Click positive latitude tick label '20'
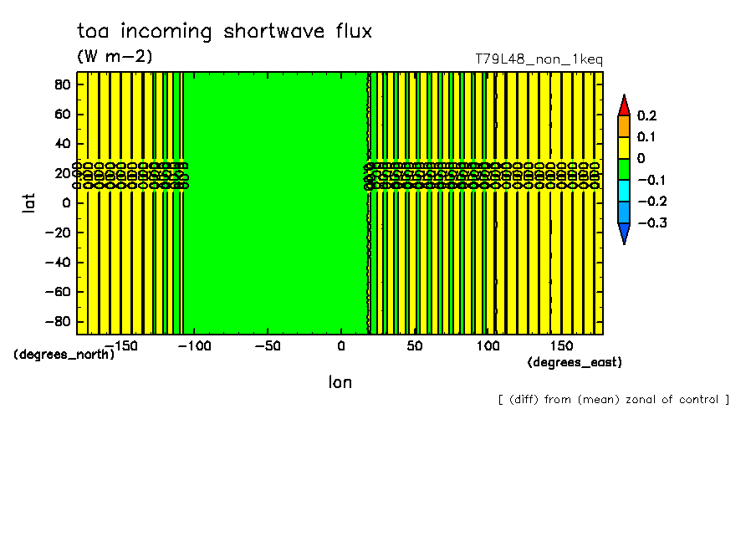This screenshot has width=756, height=547. 63,174
